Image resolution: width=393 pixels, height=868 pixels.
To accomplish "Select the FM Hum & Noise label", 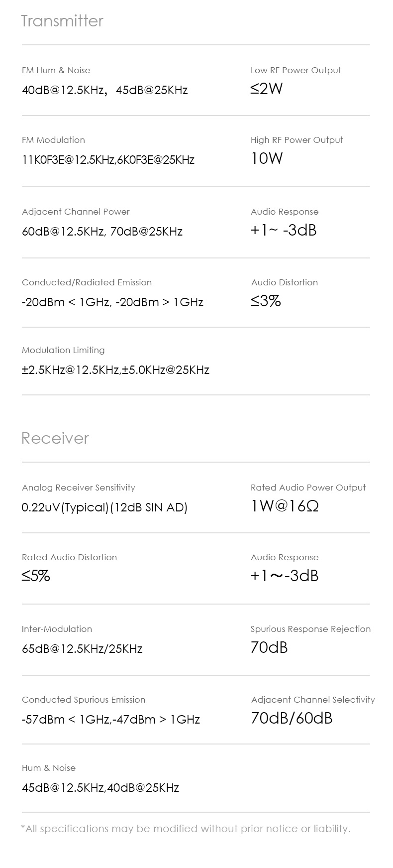I will tap(56, 70).
